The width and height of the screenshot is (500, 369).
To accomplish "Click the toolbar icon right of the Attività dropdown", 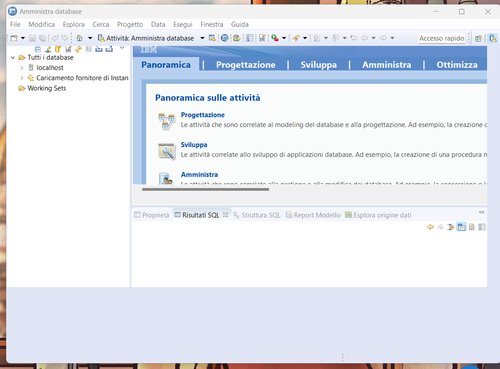I will point(212,38).
